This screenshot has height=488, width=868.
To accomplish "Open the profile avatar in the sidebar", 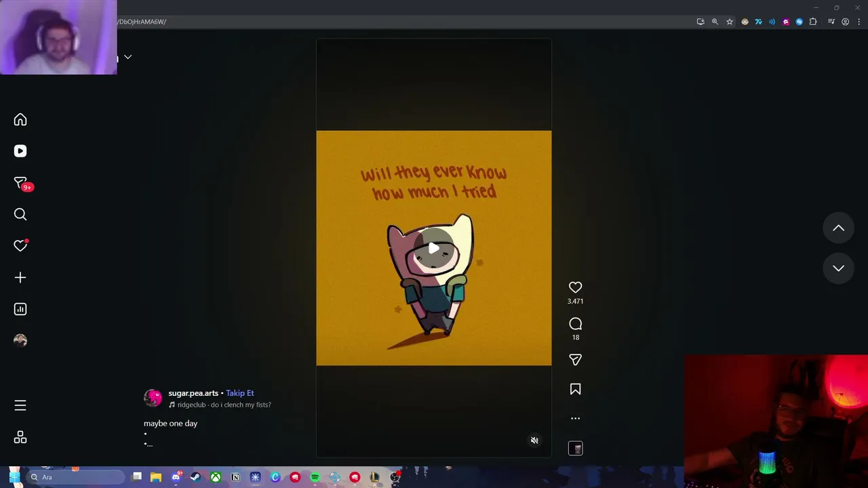I will pos(20,340).
